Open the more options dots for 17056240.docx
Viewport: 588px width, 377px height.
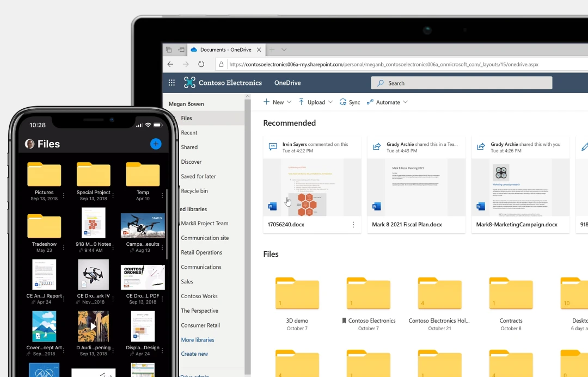point(353,225)
